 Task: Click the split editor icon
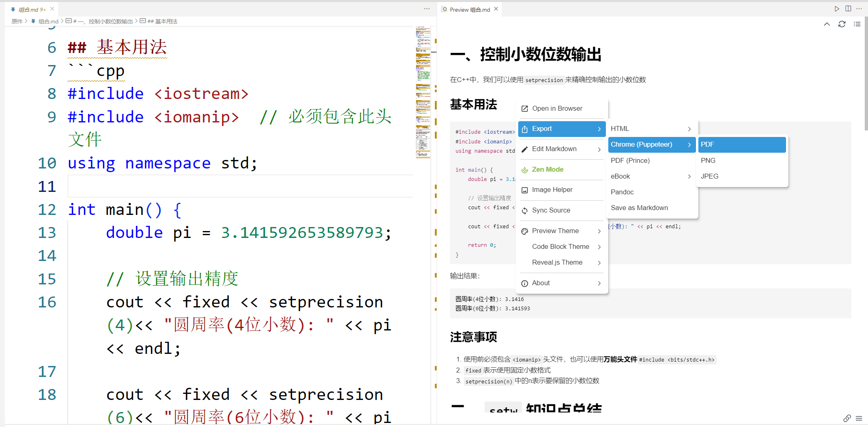point(848,9)
